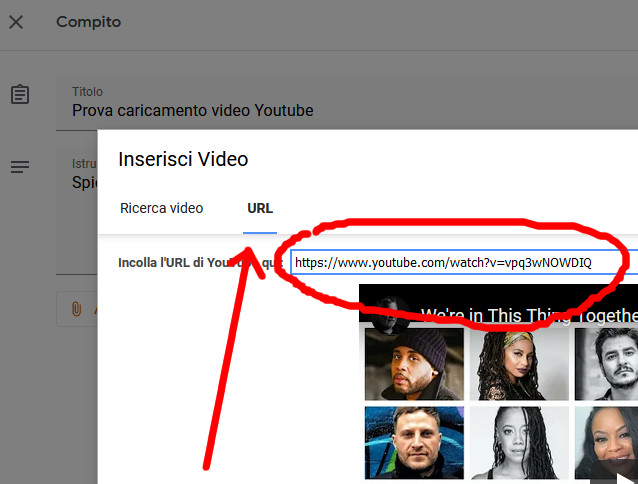Click the instructions lines icon
The width and height of the screenshot is (638, 484).
(20, 166)
